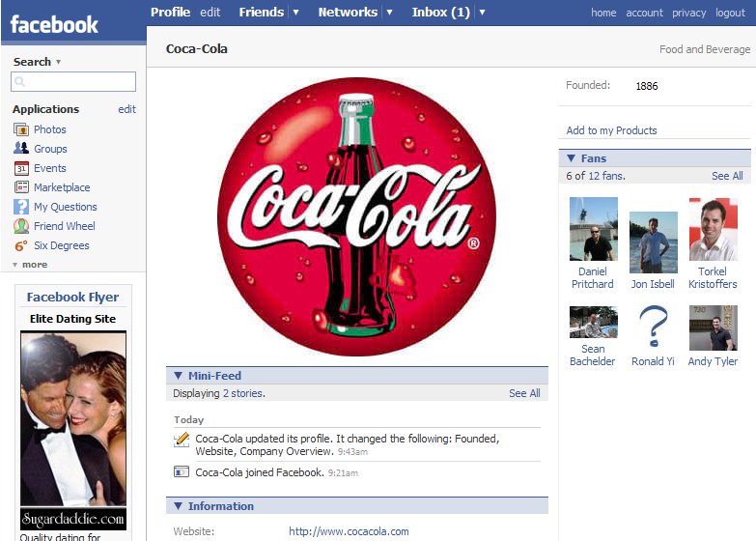Click the Photos application icon
Image resolution: width=756 pixels, height=541 pixels.
[x=21, y=129]
